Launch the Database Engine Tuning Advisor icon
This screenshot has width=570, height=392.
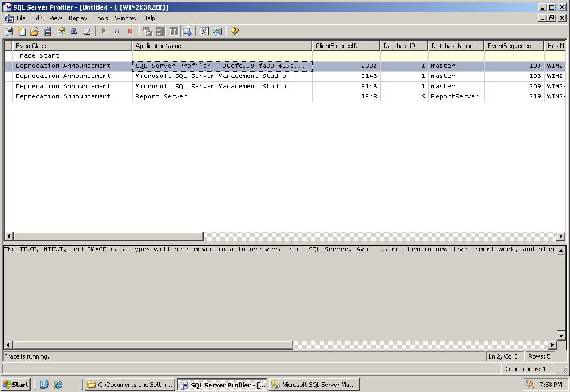click(x=204, y=31)
